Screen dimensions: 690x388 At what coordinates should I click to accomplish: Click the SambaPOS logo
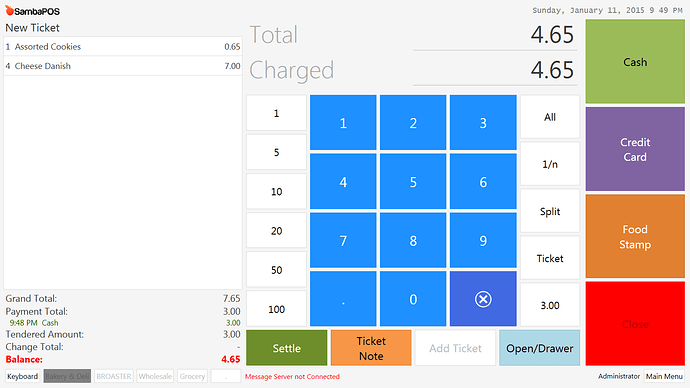(x=33, y=11)
